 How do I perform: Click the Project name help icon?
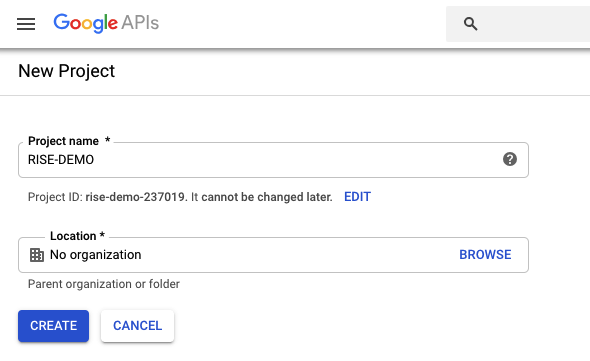[510, 159]
